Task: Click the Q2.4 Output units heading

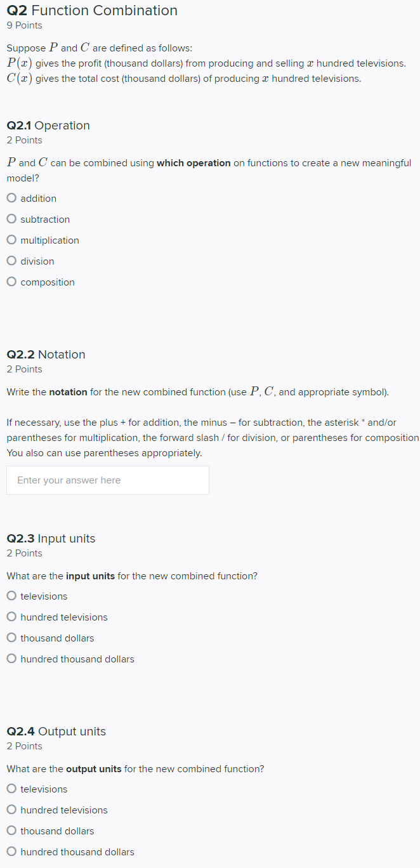Action: pyautogui.click(x=56, y=732)
